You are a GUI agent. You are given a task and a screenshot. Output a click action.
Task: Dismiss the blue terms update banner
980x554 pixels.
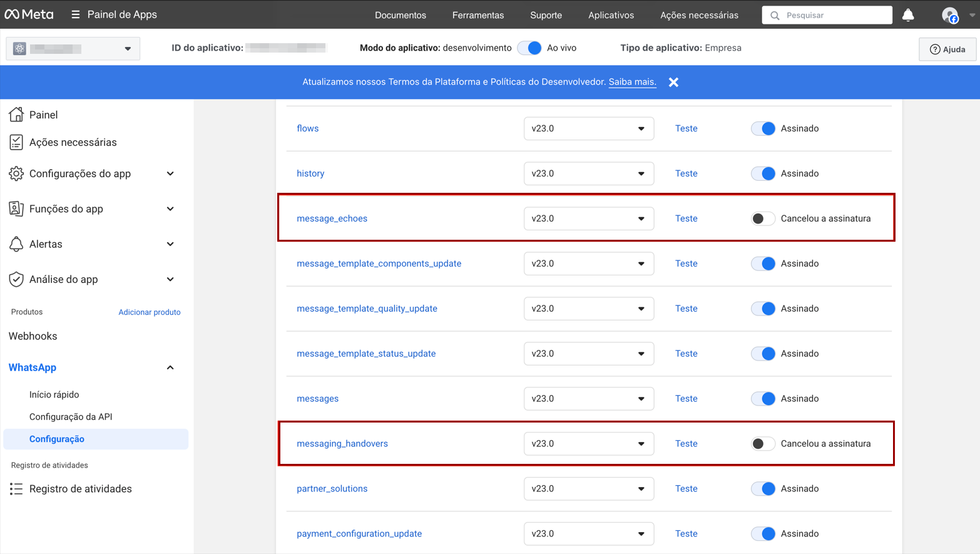click(x=673, y=82)
